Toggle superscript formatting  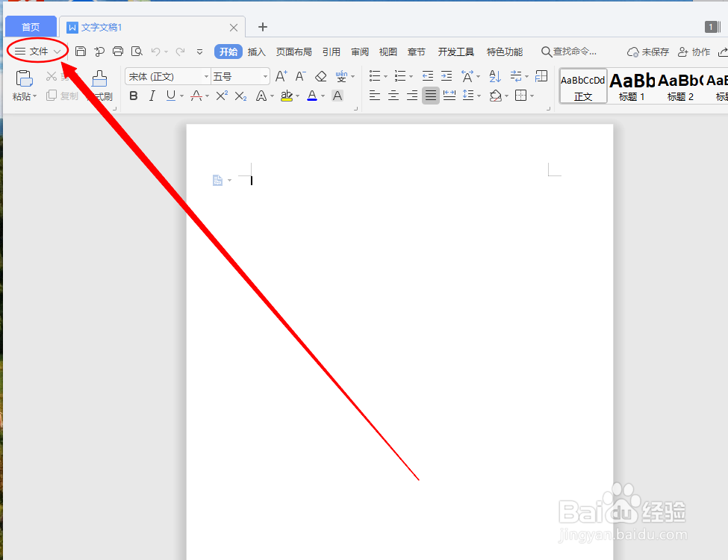(x=222, y=96)
